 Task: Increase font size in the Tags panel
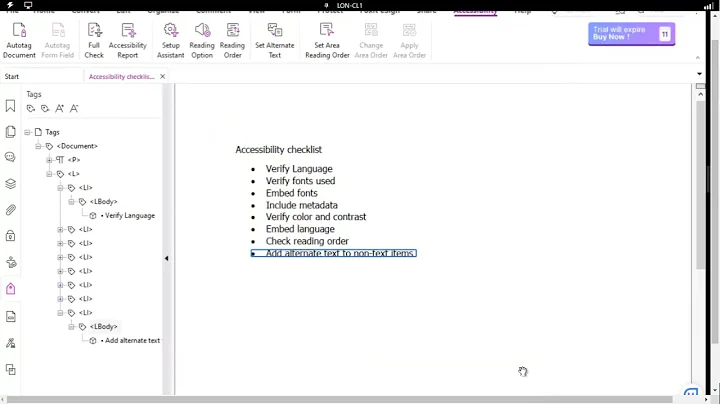pyautogui.click(x=60, y=108)
